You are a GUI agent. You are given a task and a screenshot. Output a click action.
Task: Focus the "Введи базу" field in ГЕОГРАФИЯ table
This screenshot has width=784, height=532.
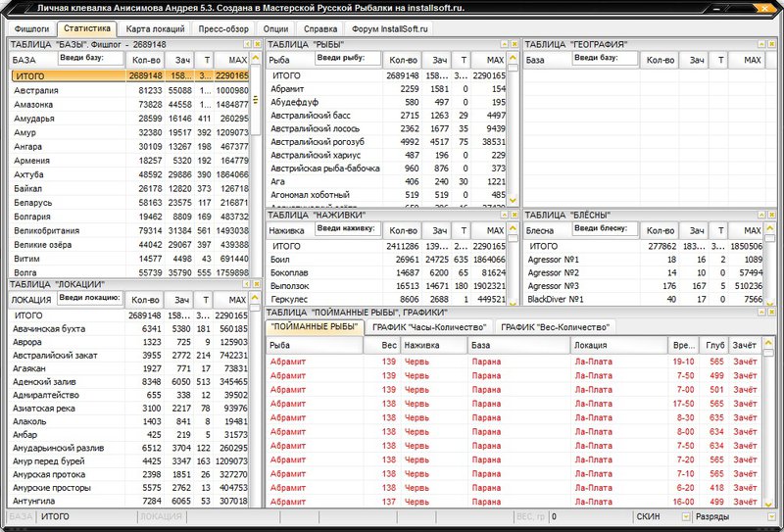605,58
